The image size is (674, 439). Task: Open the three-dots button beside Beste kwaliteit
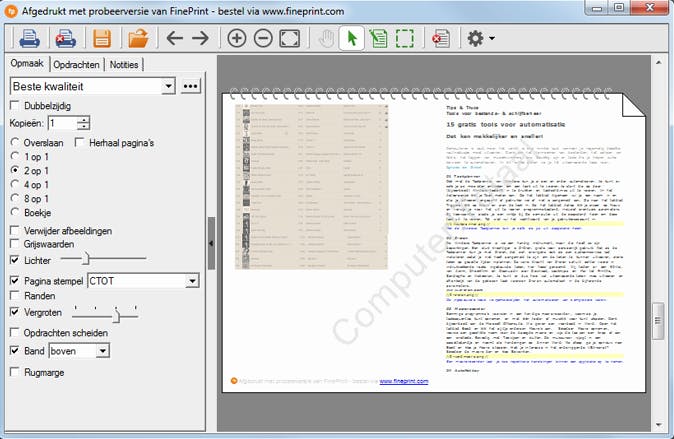click(x=190, y=86)
